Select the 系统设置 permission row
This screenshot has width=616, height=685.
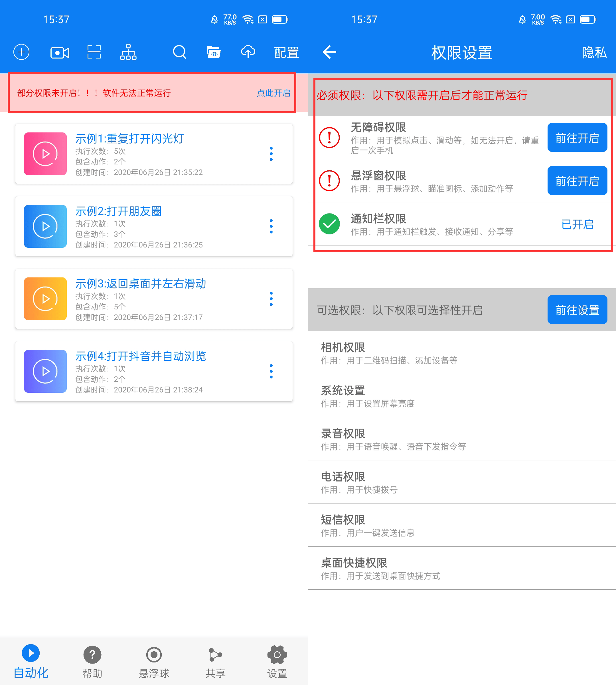(462, 396)
